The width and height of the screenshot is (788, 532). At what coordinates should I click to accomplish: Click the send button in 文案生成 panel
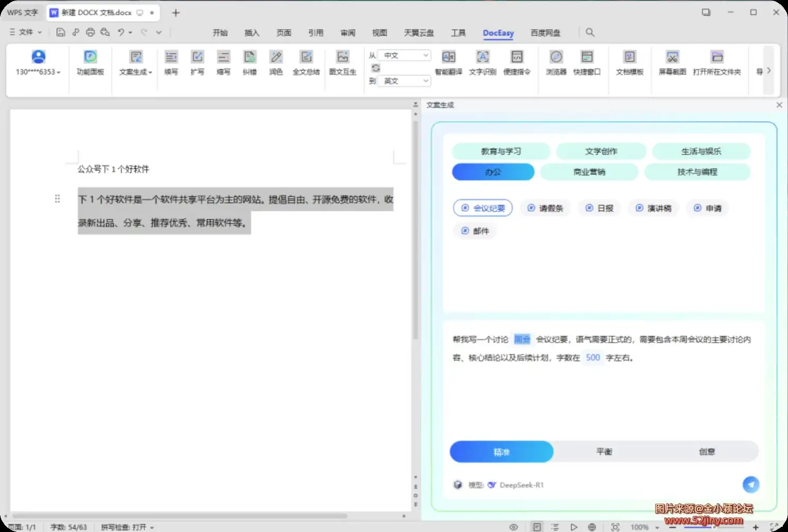[x=750, y=484]
